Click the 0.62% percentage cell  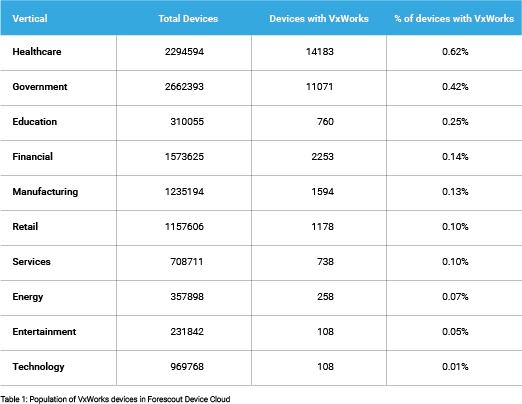[455, 52]
